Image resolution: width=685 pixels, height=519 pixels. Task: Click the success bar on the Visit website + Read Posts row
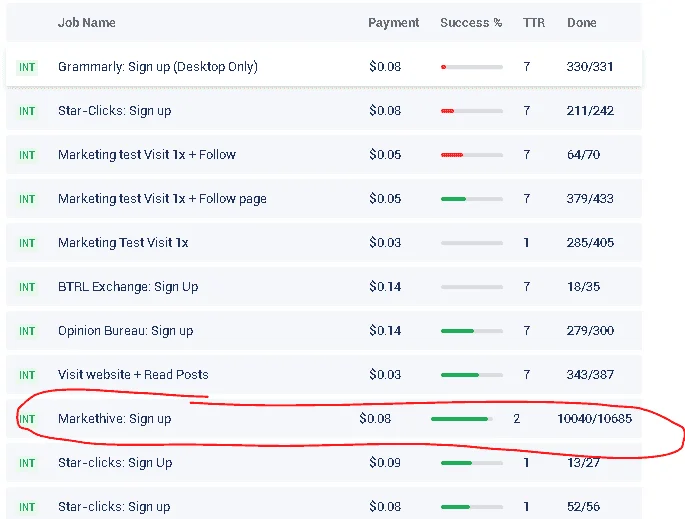point(472,375)
